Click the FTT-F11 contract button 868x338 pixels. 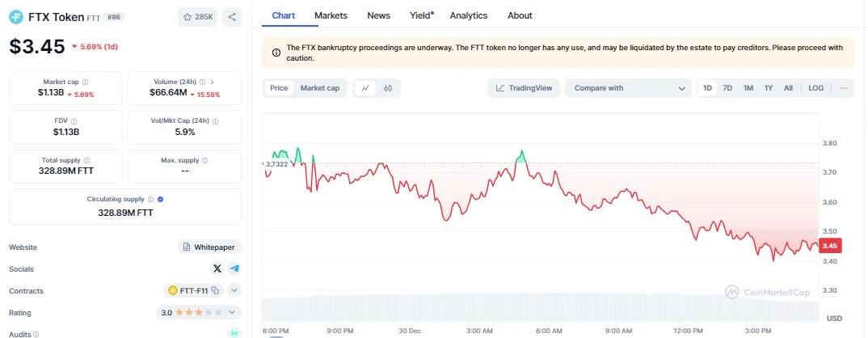[194, 290]
